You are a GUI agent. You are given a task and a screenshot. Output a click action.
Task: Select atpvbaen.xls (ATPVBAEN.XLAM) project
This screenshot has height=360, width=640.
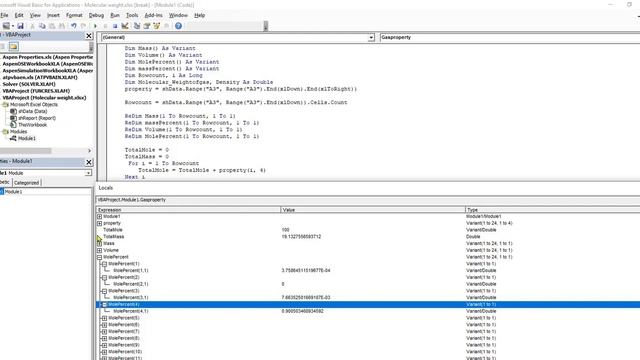tap(40, 77)
